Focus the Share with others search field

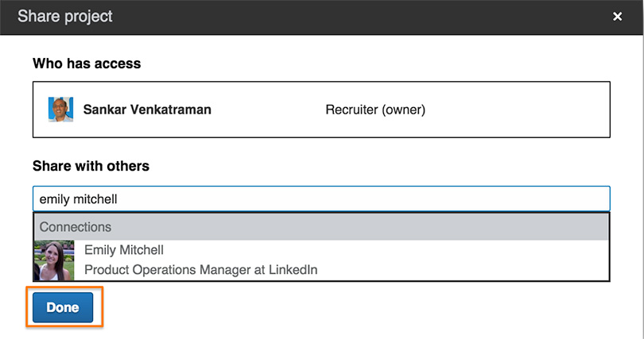point(318,198)
